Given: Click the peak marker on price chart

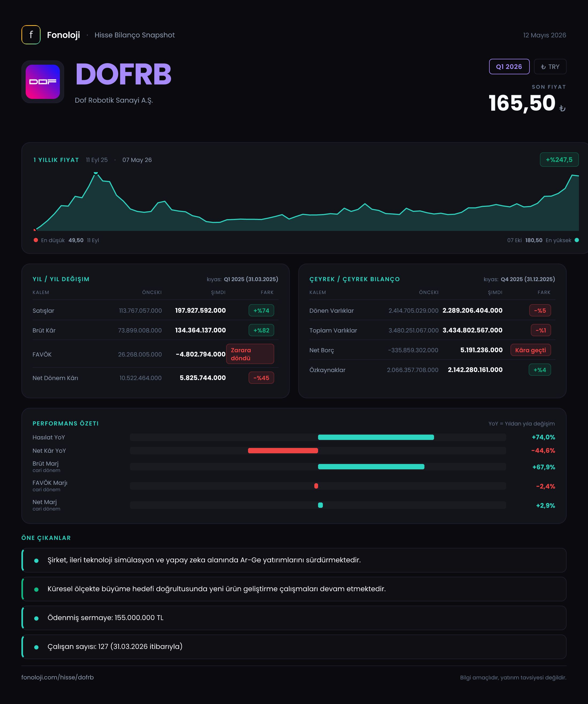Looking at the screenshot, I should click(x=96, y=173).
